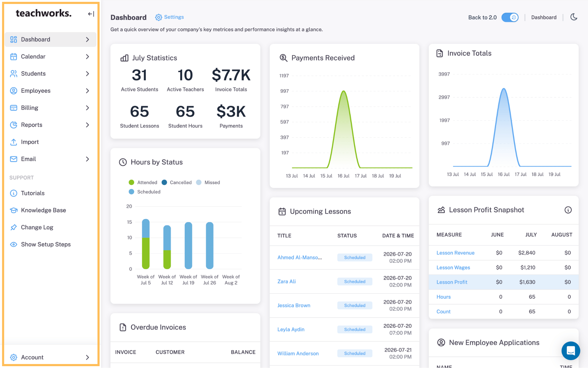Expand the Billing submenu arrow
588x368 pixels.
[x=87, y=108]
